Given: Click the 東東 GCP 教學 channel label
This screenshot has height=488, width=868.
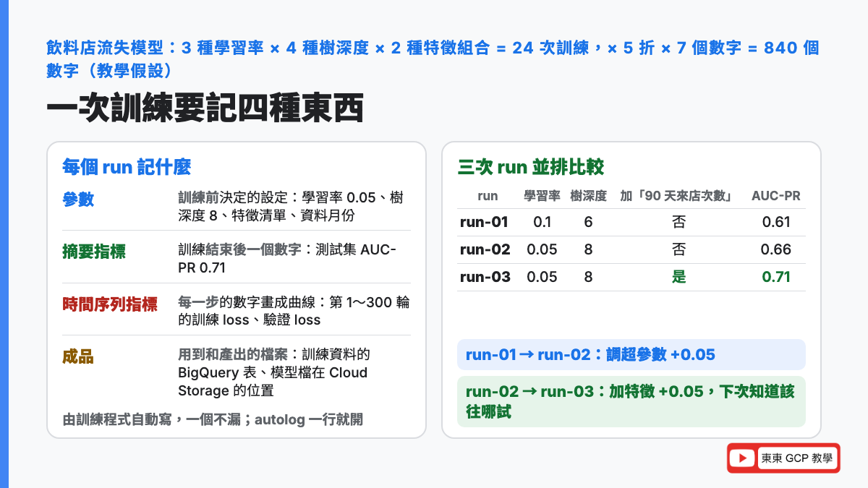Looking at the screenshot, I should [x=796, y=458].
